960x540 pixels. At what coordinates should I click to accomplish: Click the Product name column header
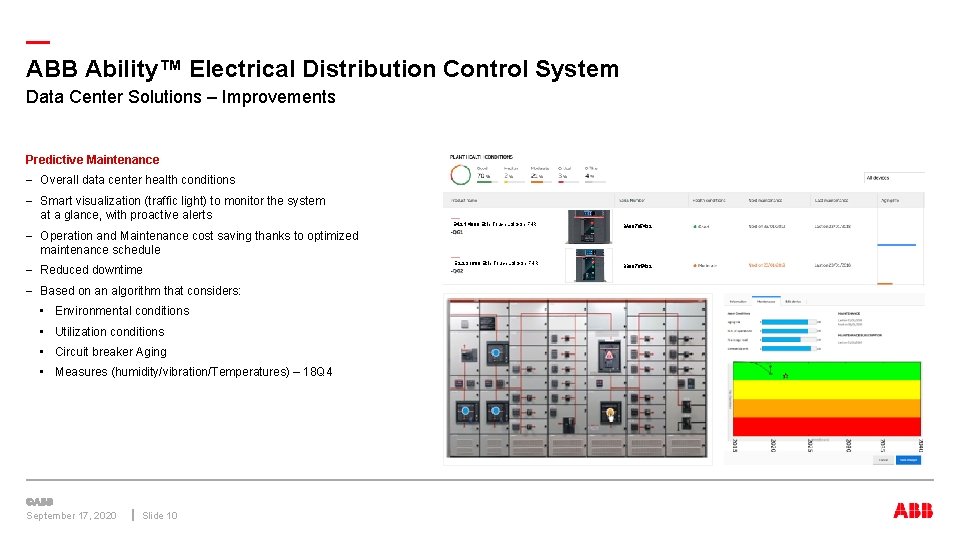coord(464,200)
